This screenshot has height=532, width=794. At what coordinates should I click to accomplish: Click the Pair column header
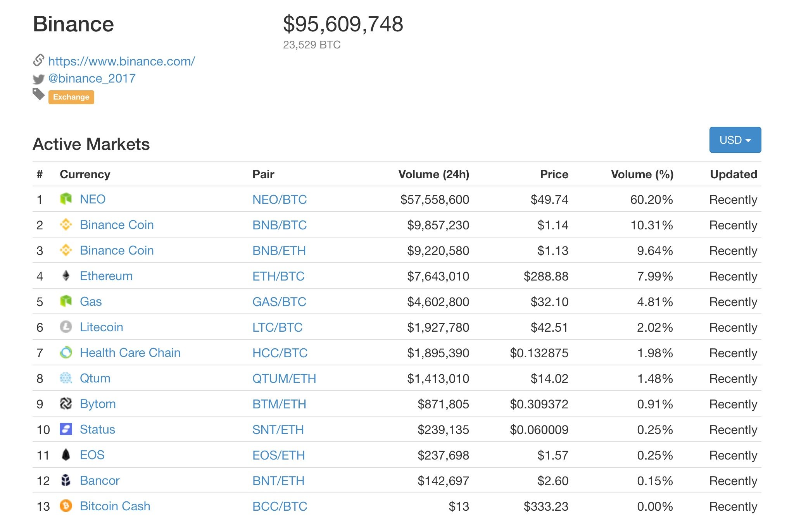[263, 174]
